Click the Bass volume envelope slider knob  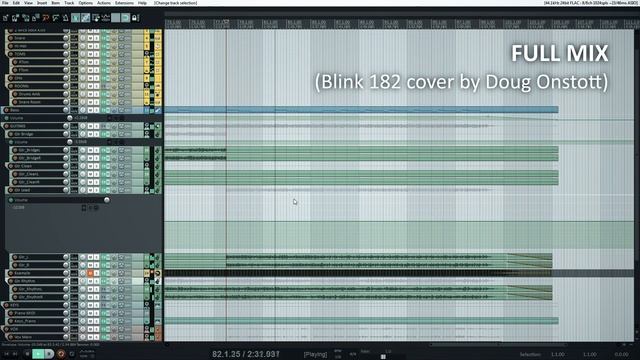pyautogui.click(x=70, y=118)
